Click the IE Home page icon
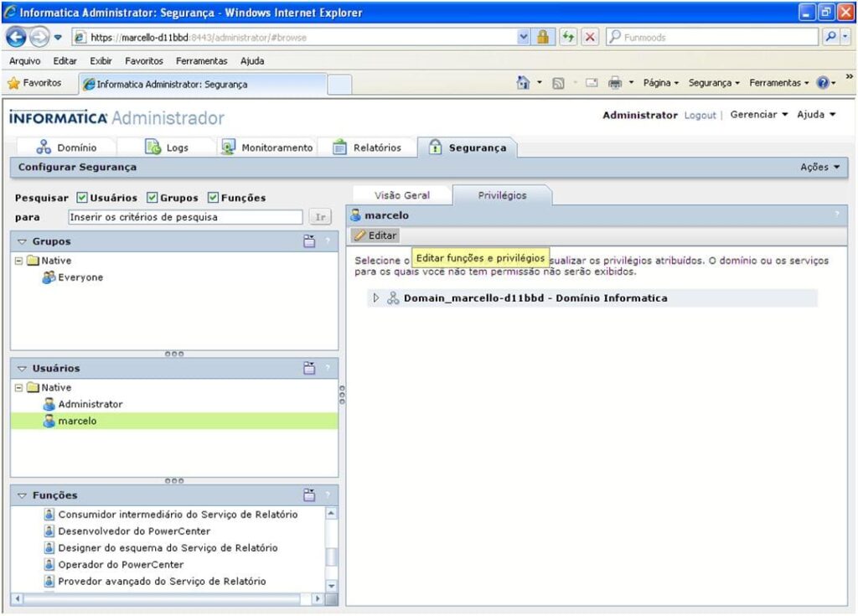The image size is (858, 616). pos(523,83)
